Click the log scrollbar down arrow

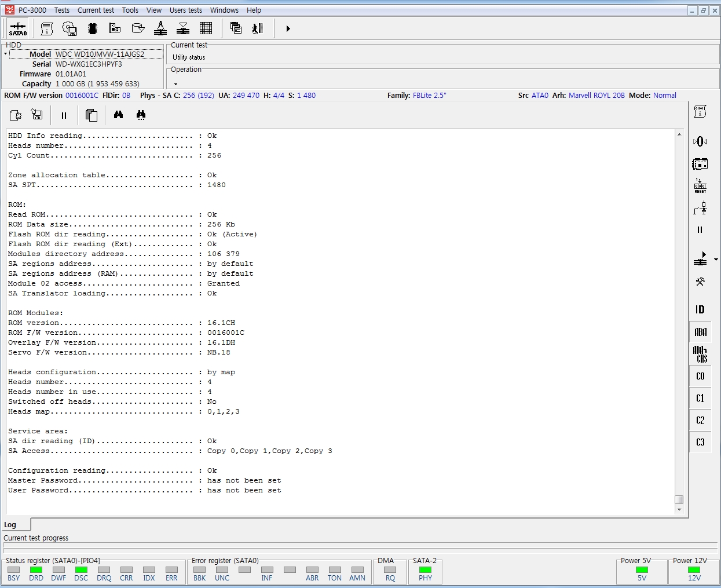click(x=679, y=510)
